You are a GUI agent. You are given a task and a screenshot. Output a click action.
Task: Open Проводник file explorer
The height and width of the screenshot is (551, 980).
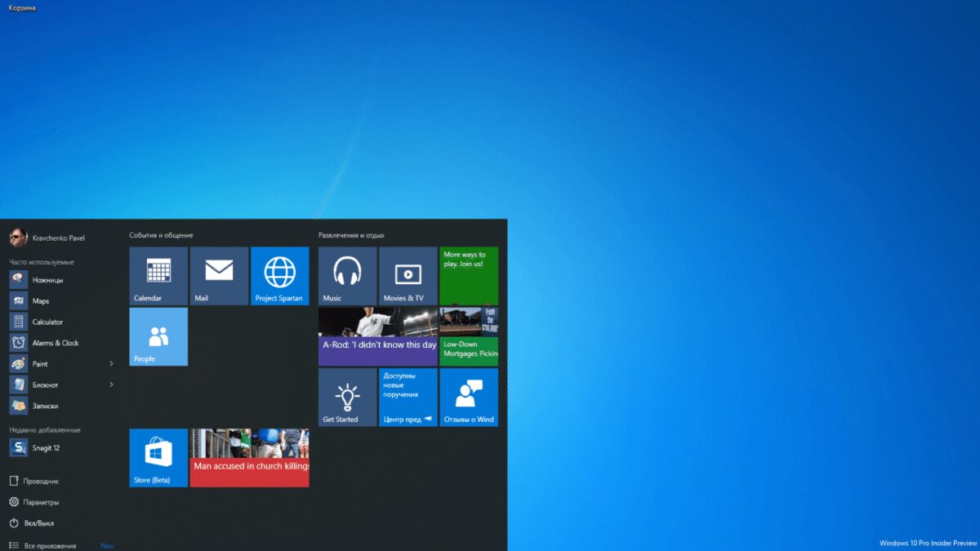(41, 482)
